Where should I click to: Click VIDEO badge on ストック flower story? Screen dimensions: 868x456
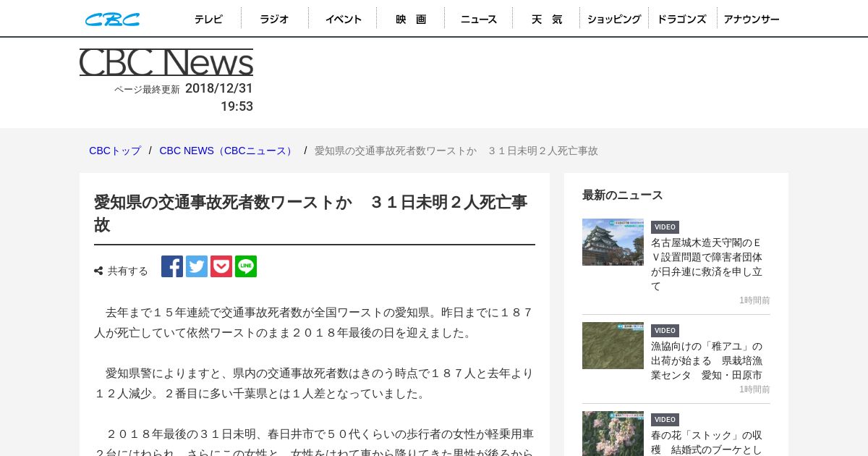click(665, 420)
